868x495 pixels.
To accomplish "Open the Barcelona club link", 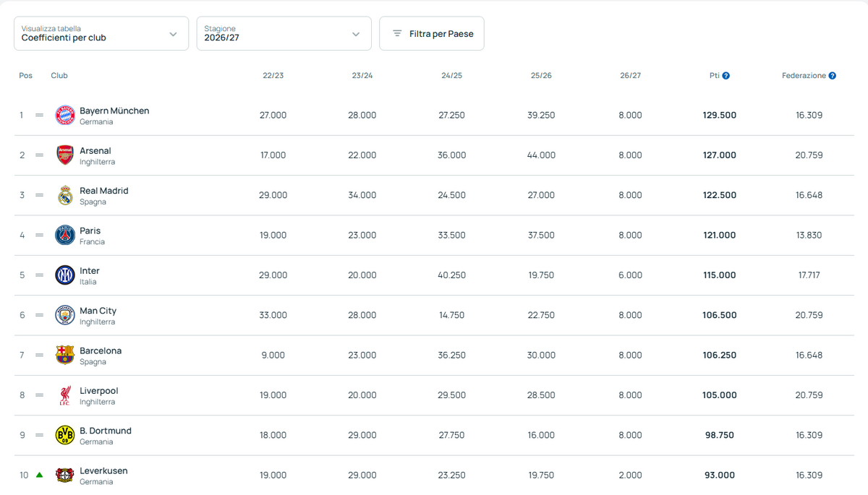I will pos(101,350).
